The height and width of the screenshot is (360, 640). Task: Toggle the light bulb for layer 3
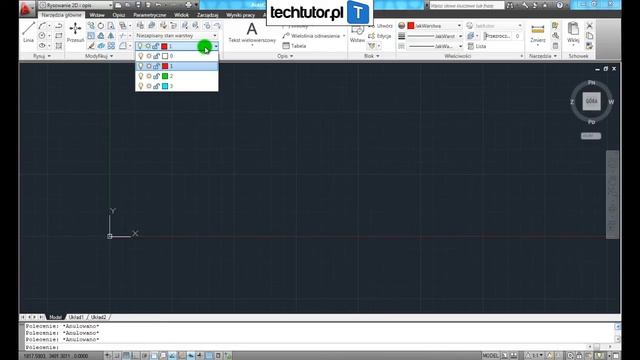(141, 86)
